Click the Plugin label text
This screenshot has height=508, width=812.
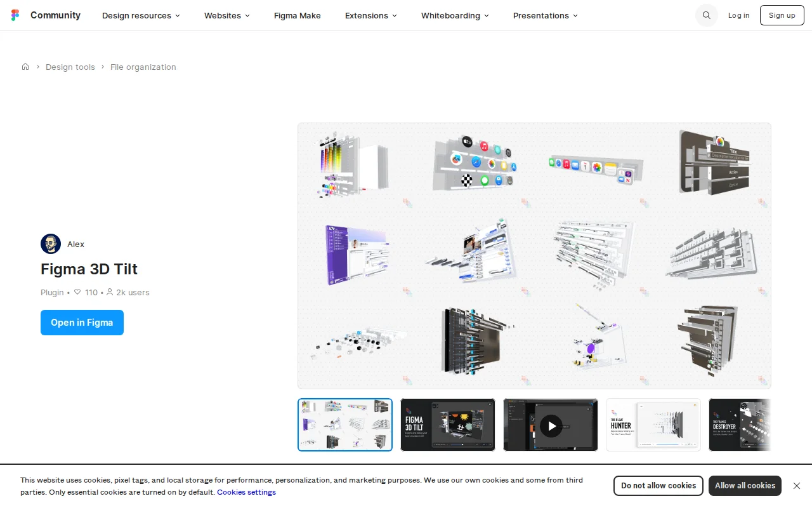52,292
